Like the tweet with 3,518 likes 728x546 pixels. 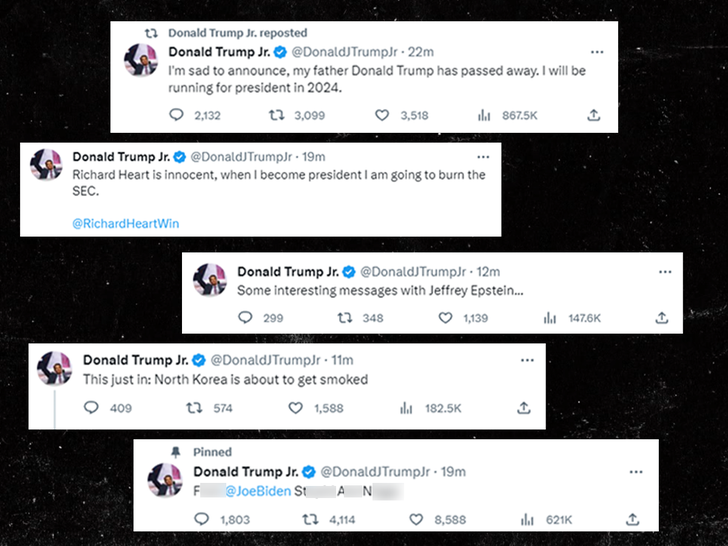381,115
